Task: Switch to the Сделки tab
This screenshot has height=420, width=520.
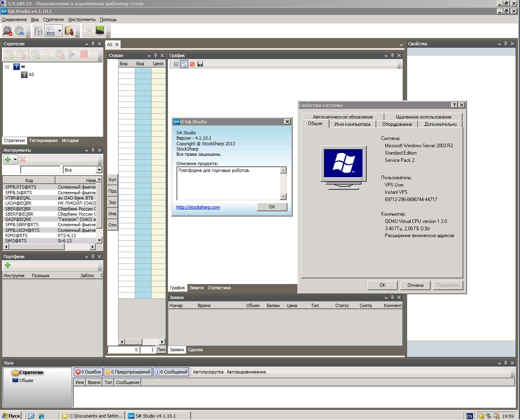Action: 195,350
